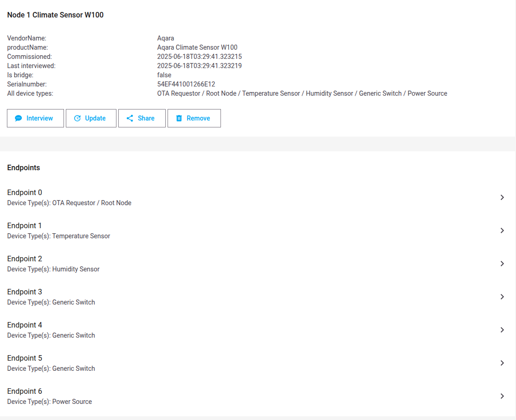This screenshot has height=420, width=516.
Task: Expand the Endpoint 0 chevron arrow
Action: [x=502, y=197]
